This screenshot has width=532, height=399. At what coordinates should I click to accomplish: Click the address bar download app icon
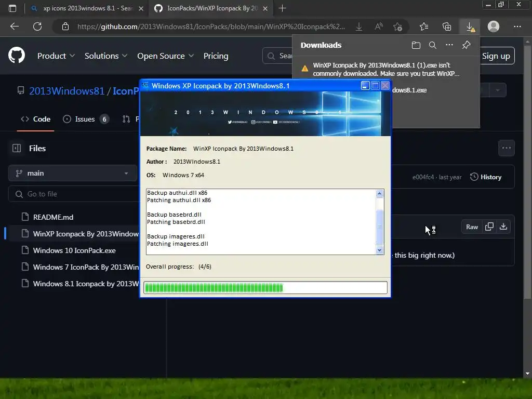coord(359,26)
